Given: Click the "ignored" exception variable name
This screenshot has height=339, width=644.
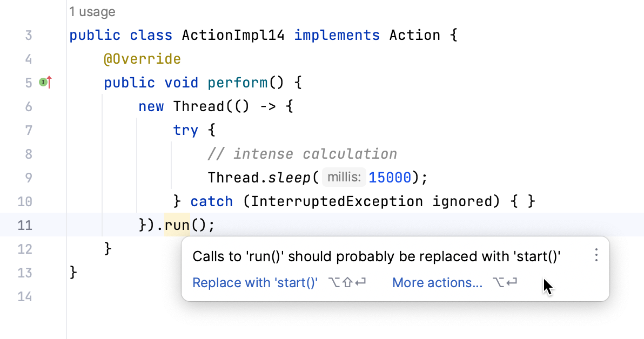Looking at the screenshot, I should click(x=461, y=202).
